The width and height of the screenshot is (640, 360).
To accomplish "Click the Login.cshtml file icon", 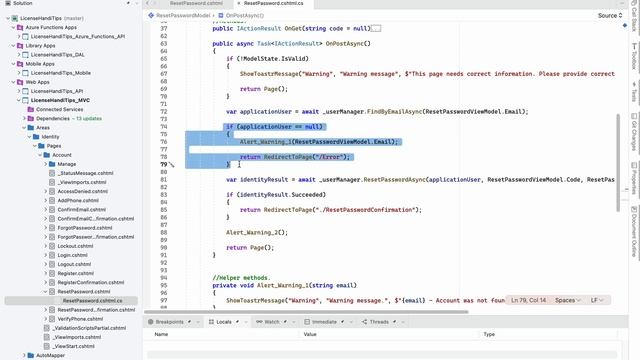I will (52, 255).
